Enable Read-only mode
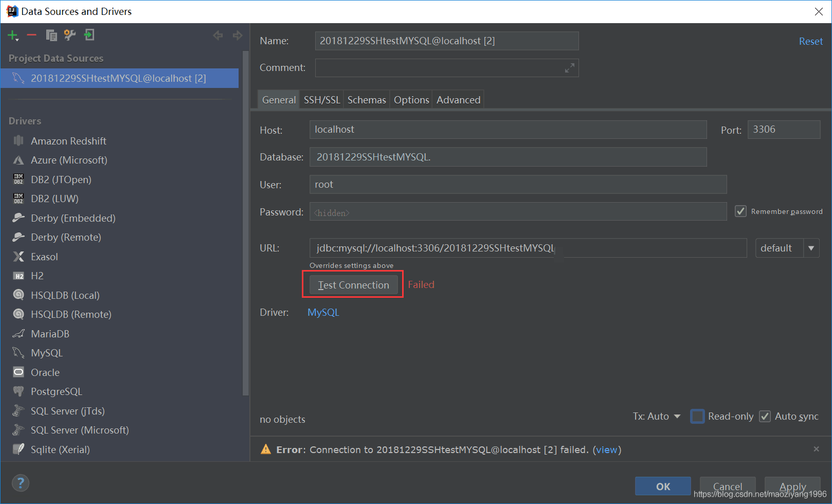 pyautogui.click(x=697, y=416)
